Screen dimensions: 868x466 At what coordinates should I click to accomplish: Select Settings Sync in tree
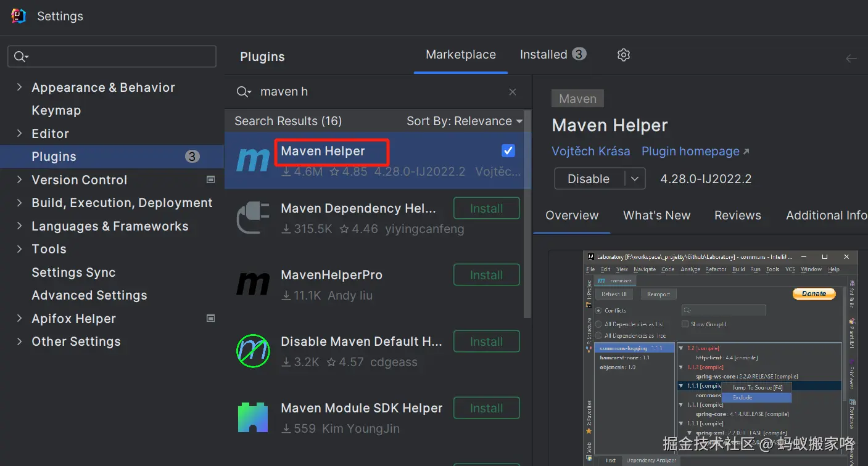(x=73, y=272)
